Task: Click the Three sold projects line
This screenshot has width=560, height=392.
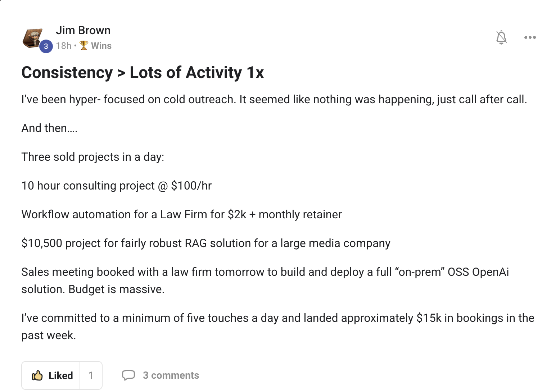Action: click(x=93, y=157)
